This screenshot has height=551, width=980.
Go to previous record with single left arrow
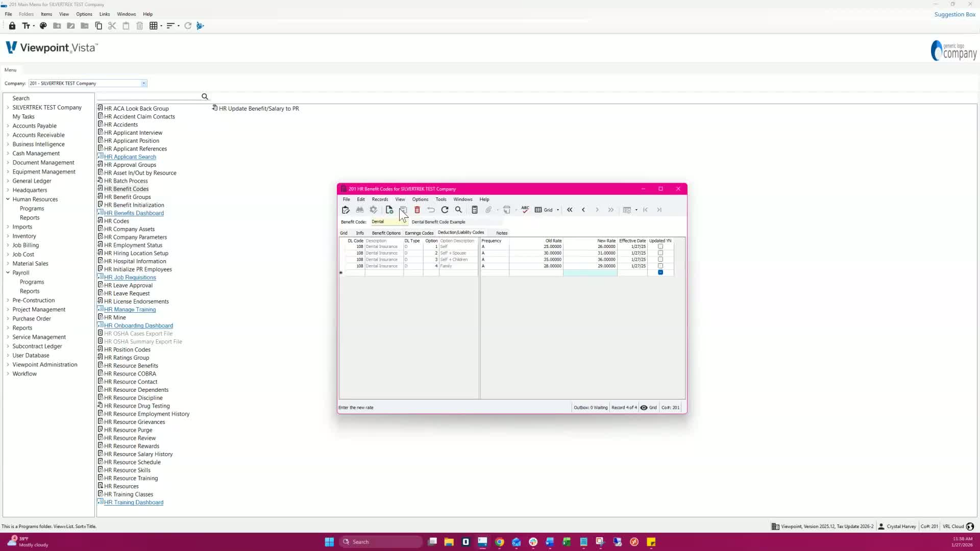tap(583, 210)
